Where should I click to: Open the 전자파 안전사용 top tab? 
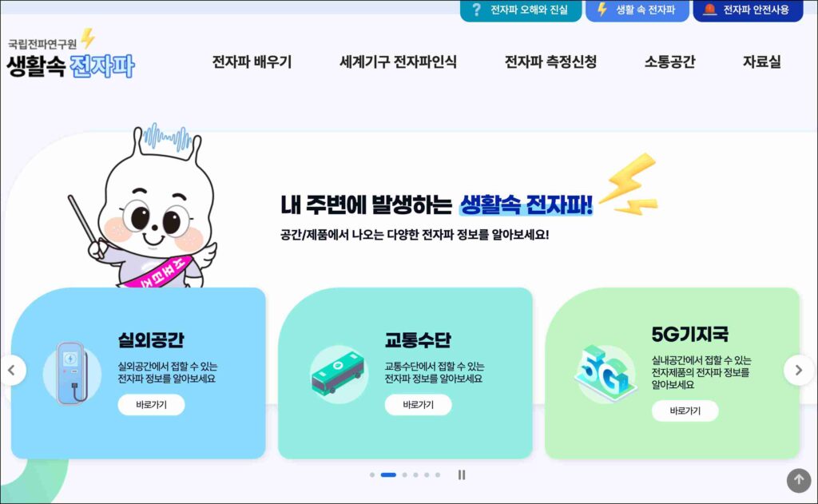pos(748,10)
